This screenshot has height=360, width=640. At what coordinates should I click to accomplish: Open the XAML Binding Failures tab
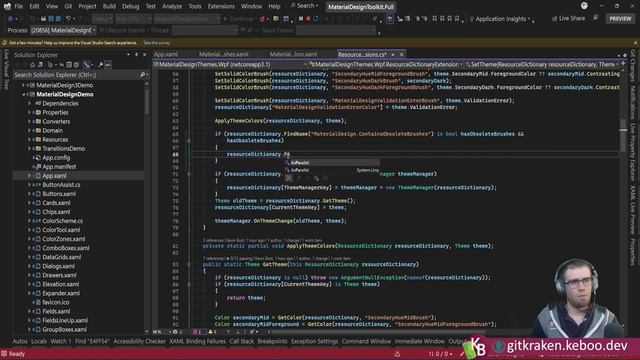[198, 341]
